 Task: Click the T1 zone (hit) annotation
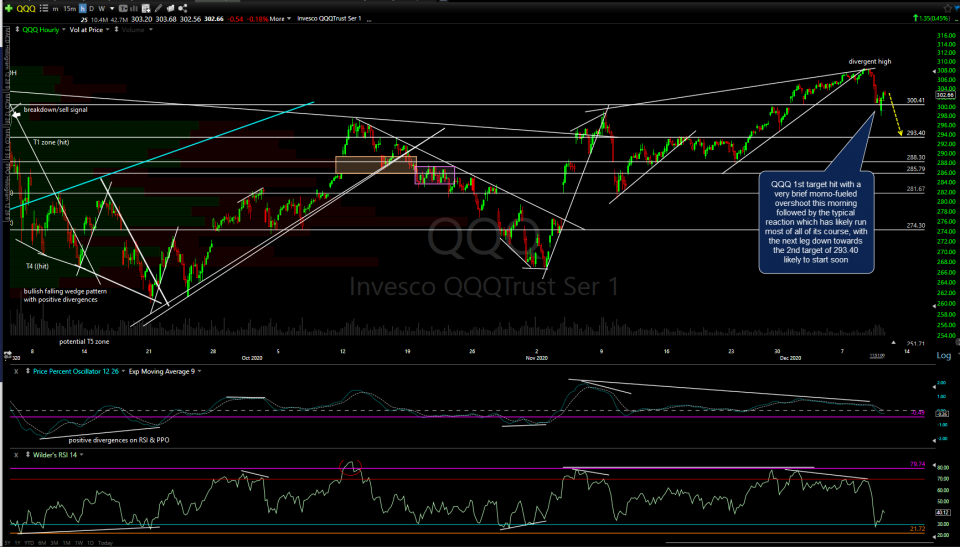51,142
